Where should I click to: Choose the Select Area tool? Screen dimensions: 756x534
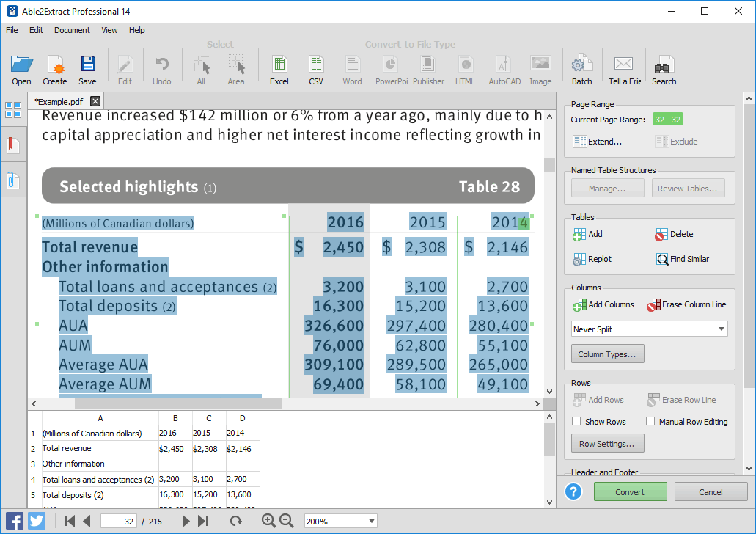tap(236, 70)
